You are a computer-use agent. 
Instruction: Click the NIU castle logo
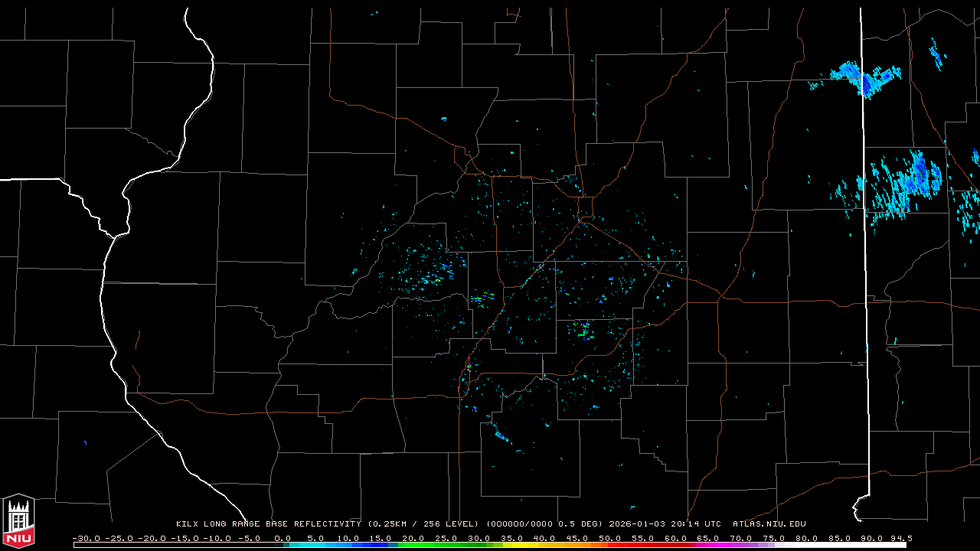click(x=18, y=522)
